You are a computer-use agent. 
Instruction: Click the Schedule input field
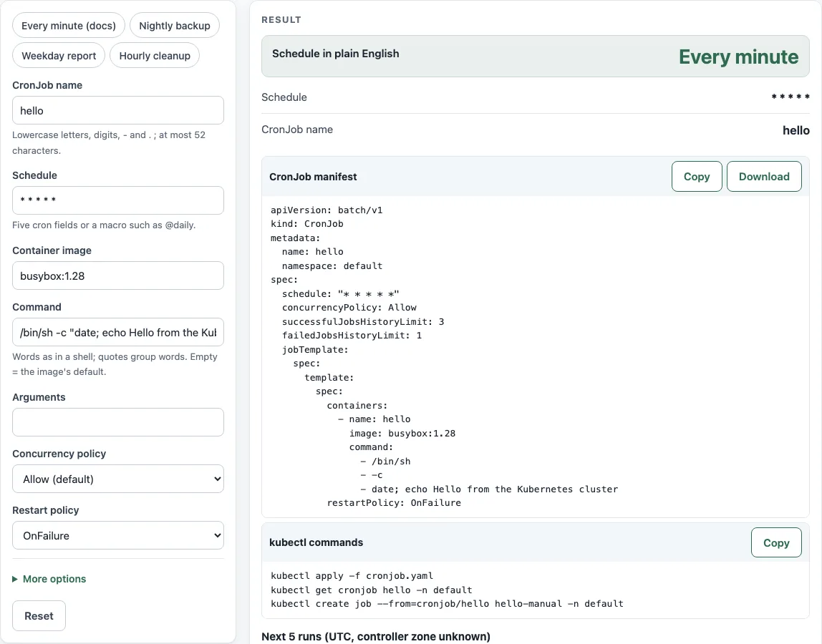tap(118, 200)
